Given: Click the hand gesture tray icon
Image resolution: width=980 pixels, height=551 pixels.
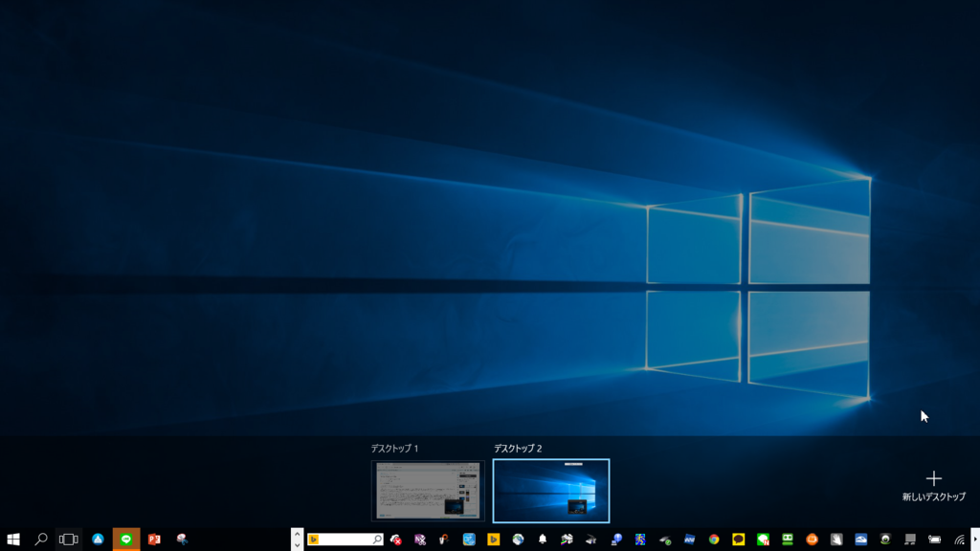Looking at the screenshot, I should point(836,540).
